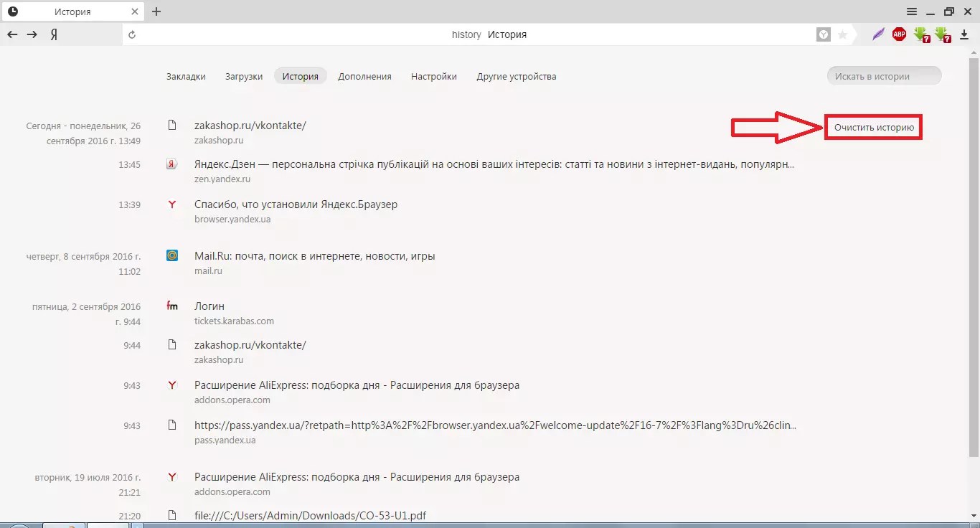Open the downloads arrow icon in the toolbar

pyautogui.click(x=964, y=34)
